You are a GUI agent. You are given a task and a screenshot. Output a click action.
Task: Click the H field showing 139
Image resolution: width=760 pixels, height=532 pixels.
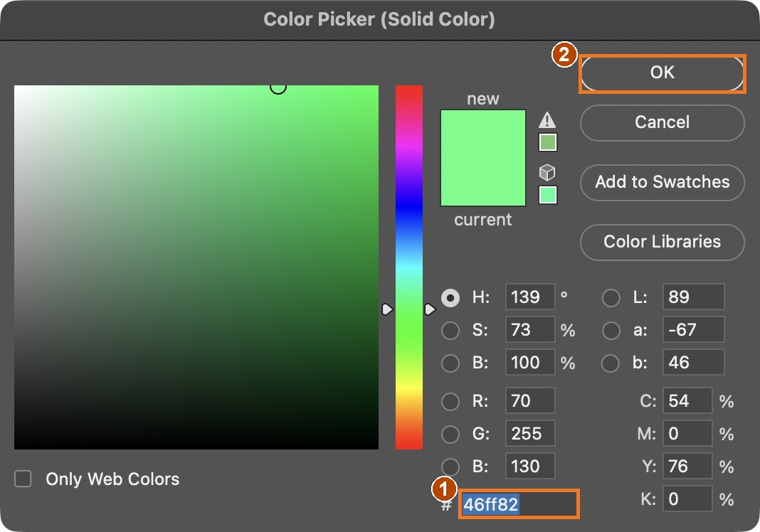coord(529,297)
